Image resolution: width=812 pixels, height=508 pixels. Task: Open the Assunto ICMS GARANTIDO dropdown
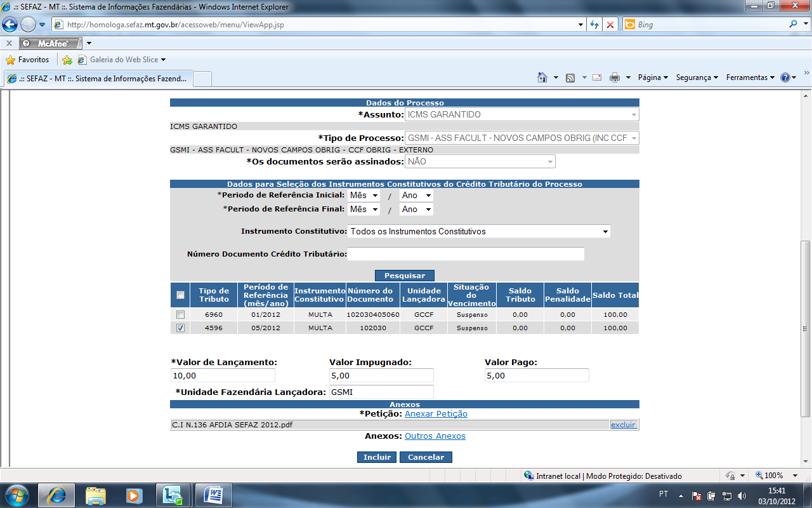coord(521,114)
